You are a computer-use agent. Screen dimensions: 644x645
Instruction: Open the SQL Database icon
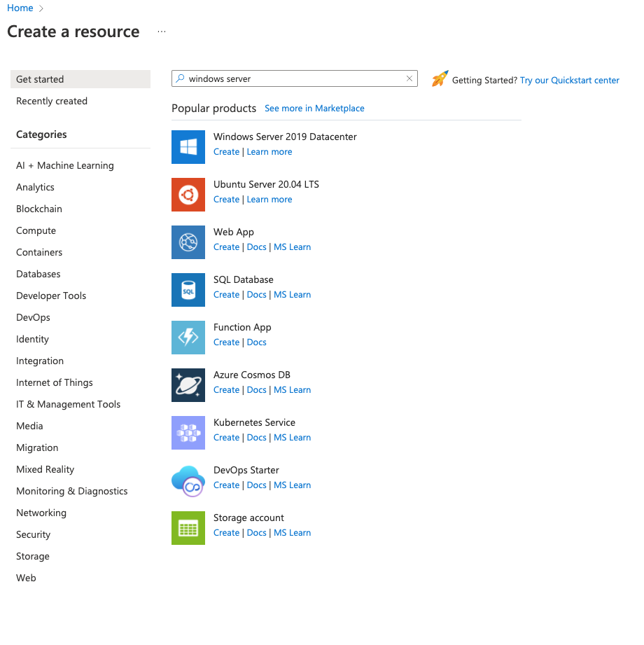188,290
